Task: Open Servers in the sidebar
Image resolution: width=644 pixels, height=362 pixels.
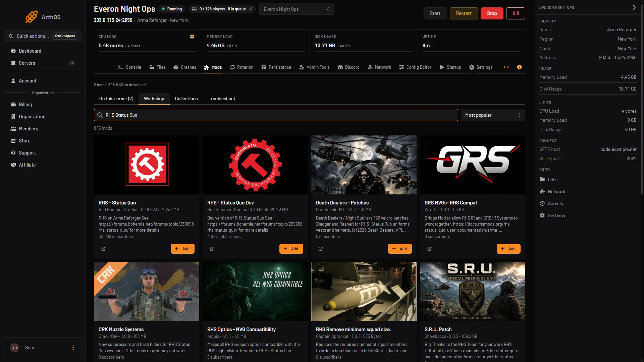Action: 43,63
